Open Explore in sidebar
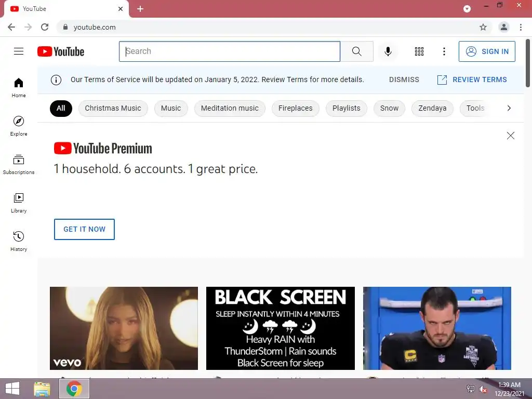This screenshot has width=532, height=399. coord(19,126)
